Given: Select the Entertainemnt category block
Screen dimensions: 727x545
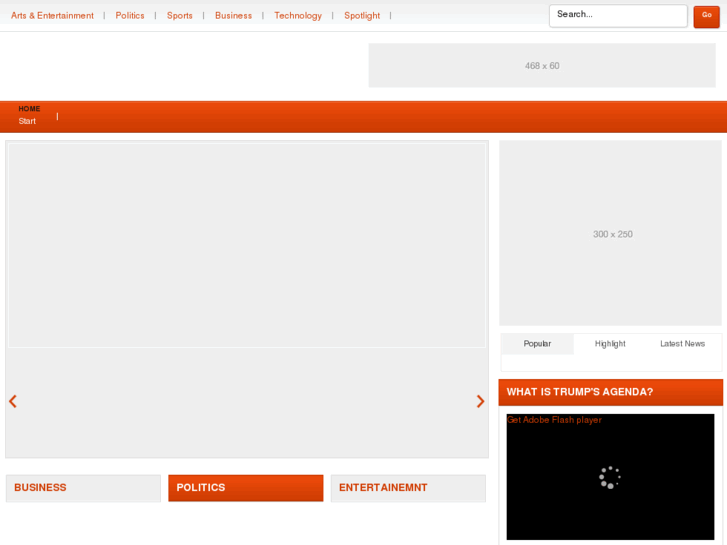Looking at the screenshot, I should point(408,488).
